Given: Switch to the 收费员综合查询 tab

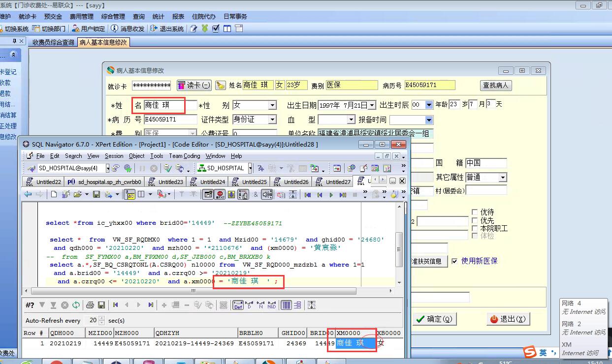Looking at the screenshot, I should point(53,42).
